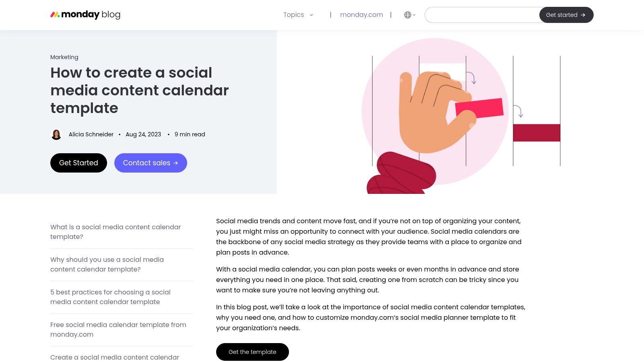Select the arrow on Contact sales button
The image size is (644, 362).
tap(175, 163)
